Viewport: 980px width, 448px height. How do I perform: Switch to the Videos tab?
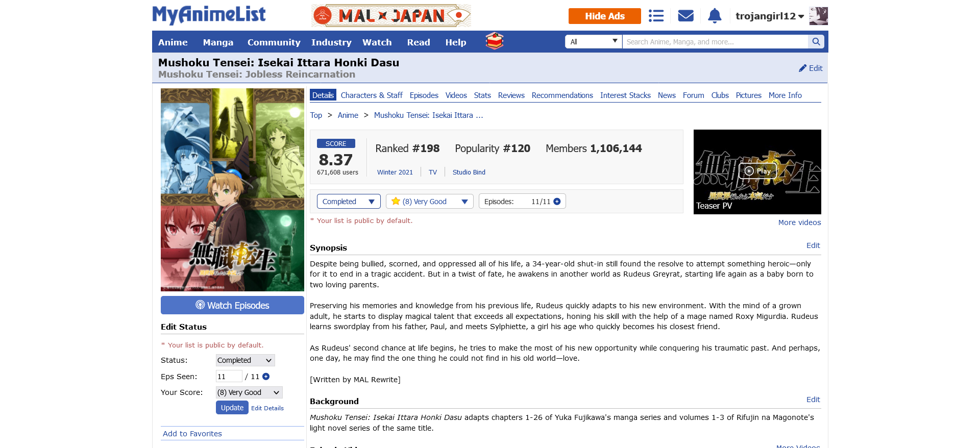click(x=456, y=95)
